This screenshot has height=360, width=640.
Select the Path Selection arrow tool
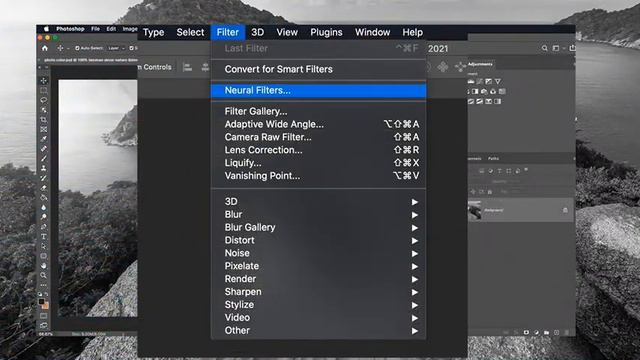click(44, 246)
